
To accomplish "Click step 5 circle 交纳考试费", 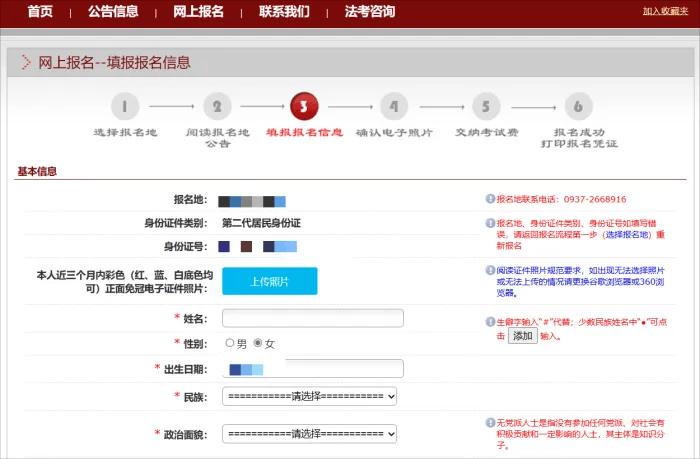I will tap(486, 106).
